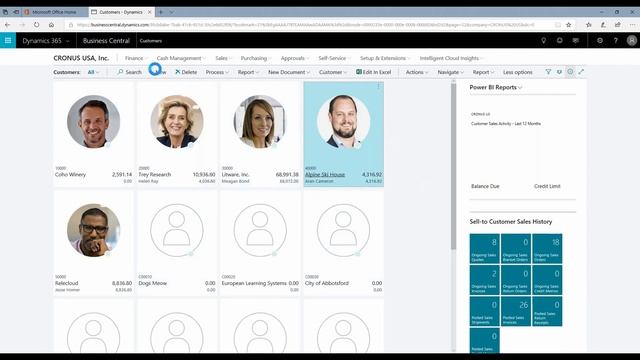640x360 pixels.
Task: Click Less options
Action: 518,72
